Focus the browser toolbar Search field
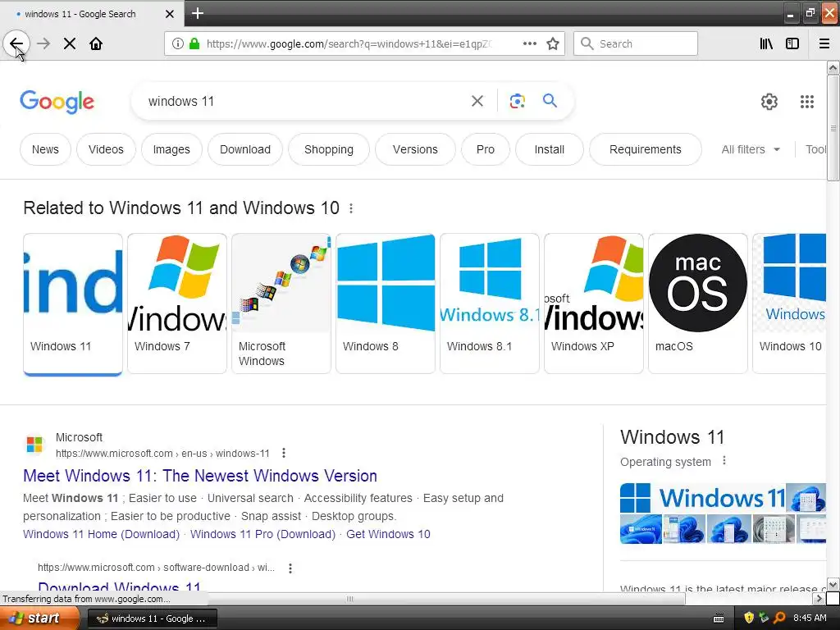840x630 pixels. point(636,43)
